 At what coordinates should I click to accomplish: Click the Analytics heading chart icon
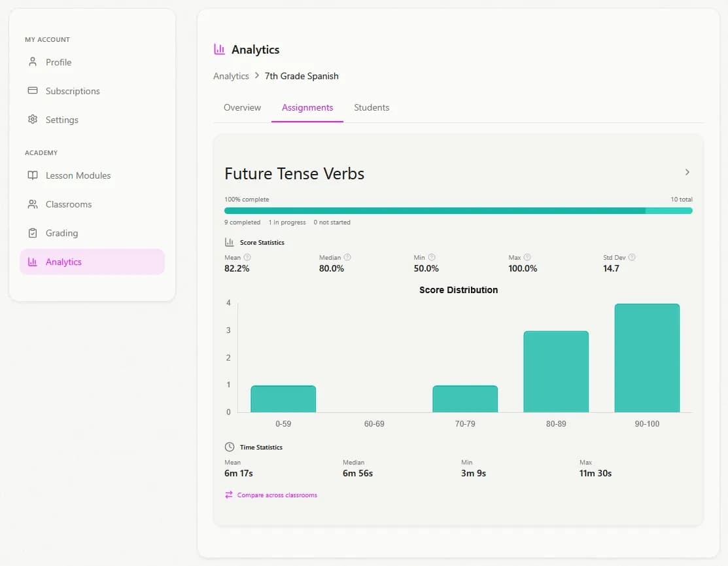219,49
